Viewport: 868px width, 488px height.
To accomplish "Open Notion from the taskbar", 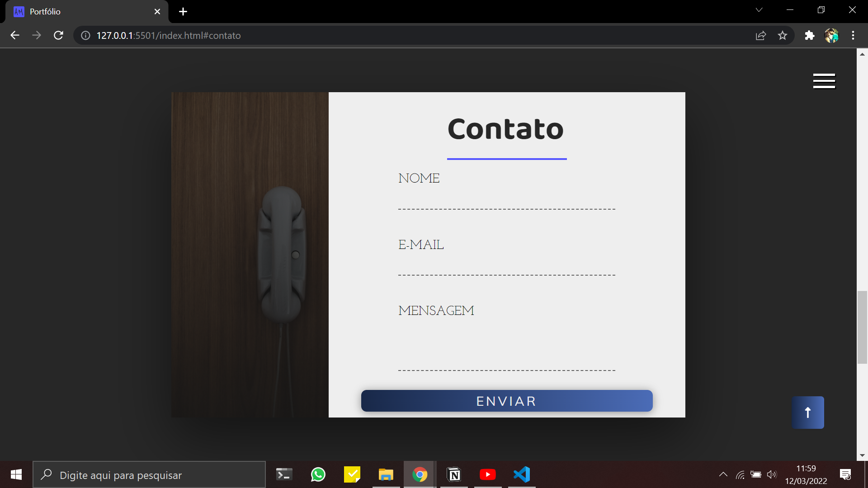I will [454, 474].
